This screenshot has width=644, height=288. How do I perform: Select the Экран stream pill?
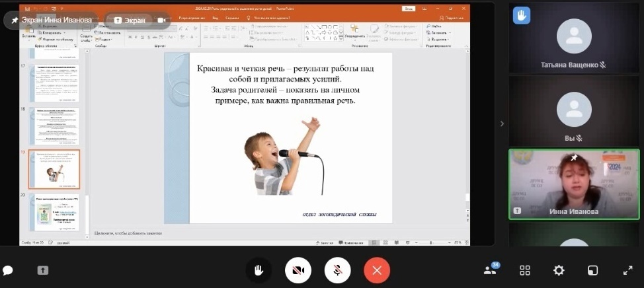coord(130,20)
